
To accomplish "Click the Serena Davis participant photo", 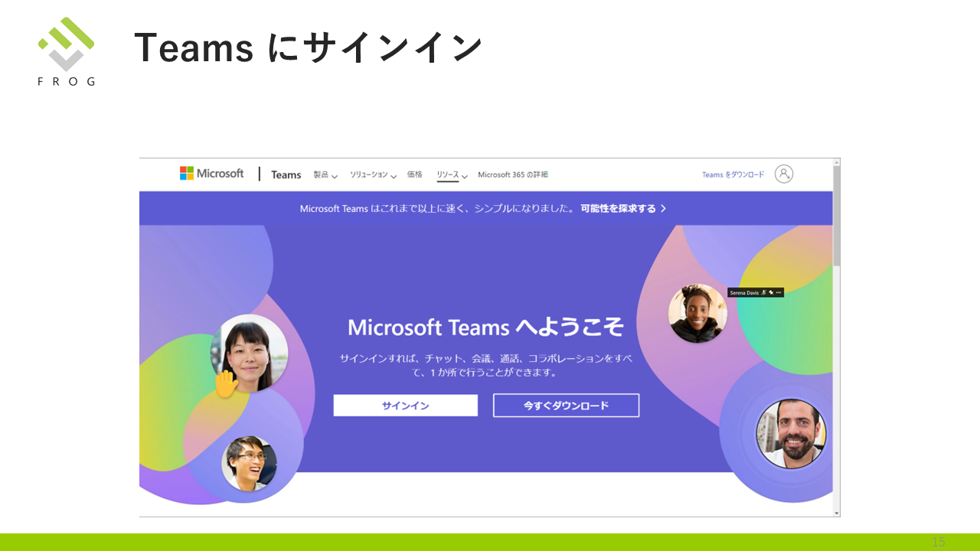I will point(697,313).
